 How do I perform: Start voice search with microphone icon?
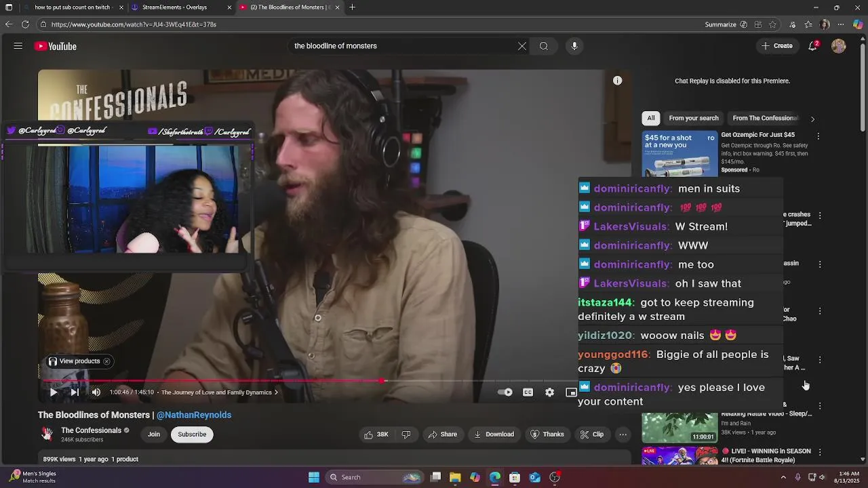[574, 46]
